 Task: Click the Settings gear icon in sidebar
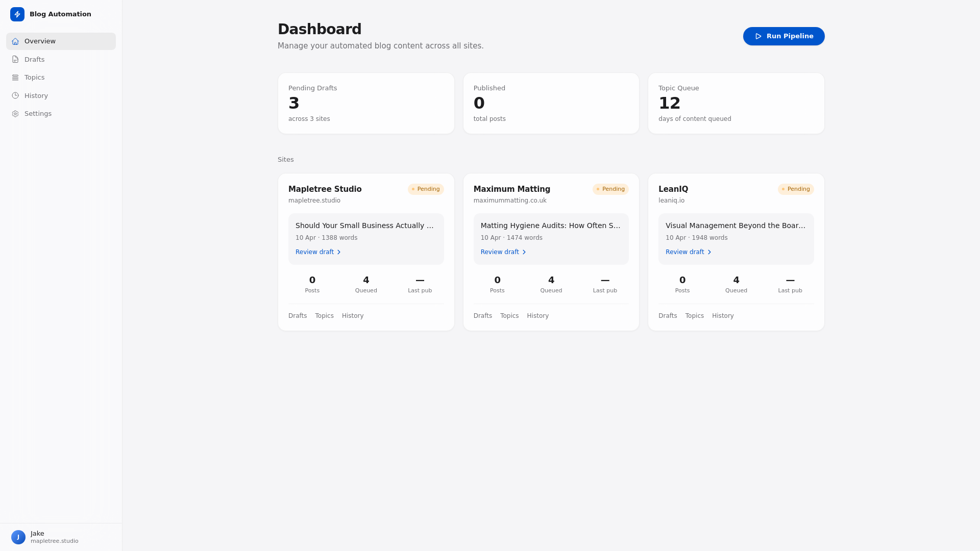[x=15, y=114]
